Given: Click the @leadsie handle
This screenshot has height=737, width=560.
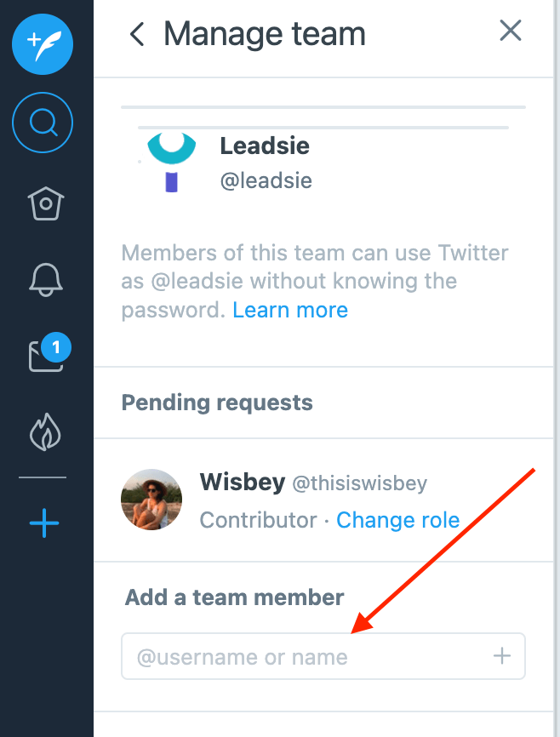Looking at the screenshot, I should point(266,180).
